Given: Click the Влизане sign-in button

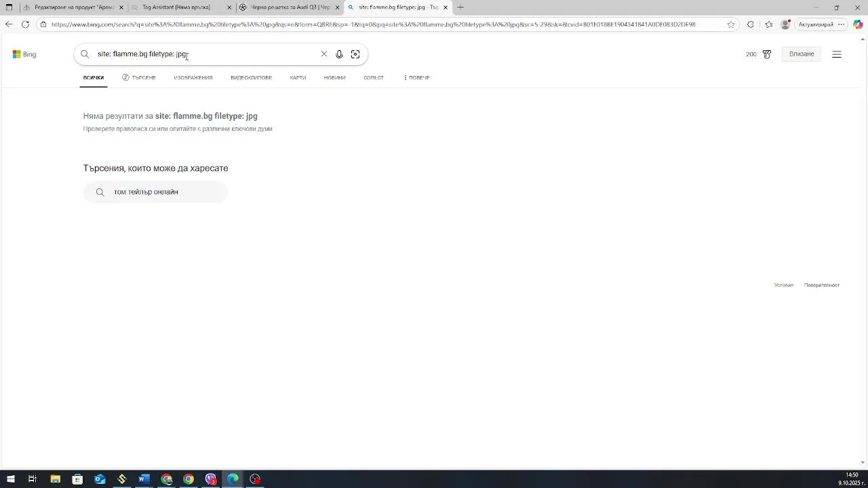Looking at the screenshot, I should coord(802,54).
